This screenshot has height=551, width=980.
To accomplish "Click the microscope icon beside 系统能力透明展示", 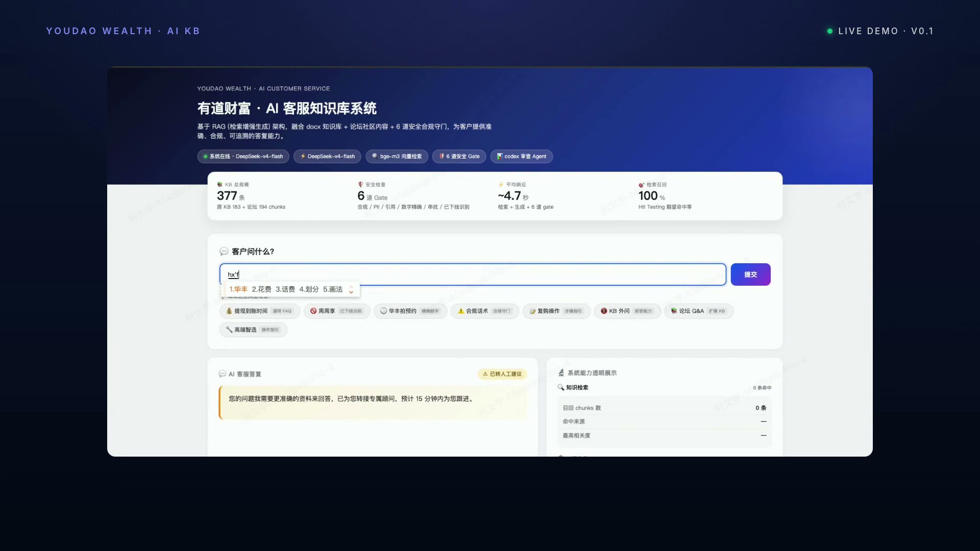I will click(561, 373).
